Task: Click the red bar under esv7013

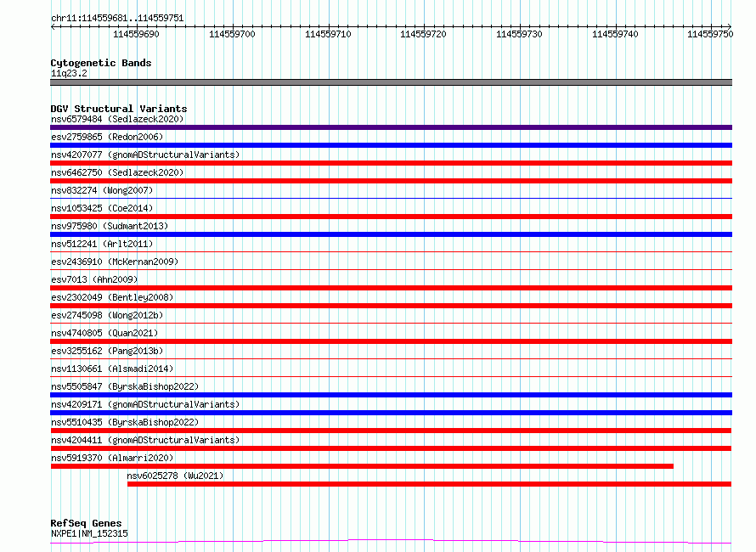Action: [x=391, y=288]
